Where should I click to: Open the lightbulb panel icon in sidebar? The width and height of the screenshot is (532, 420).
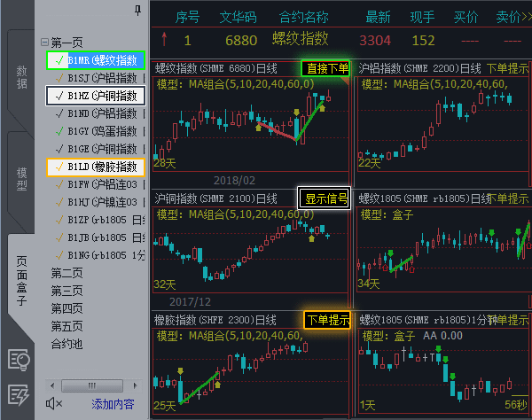point(19,359)
